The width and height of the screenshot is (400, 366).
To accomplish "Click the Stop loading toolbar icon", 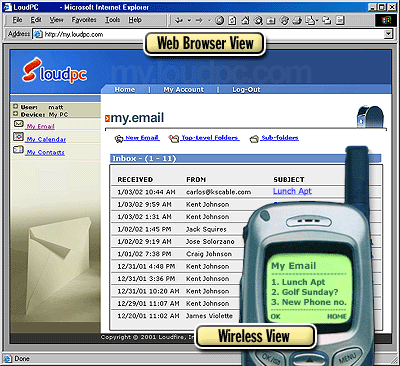I will [219, 21].
